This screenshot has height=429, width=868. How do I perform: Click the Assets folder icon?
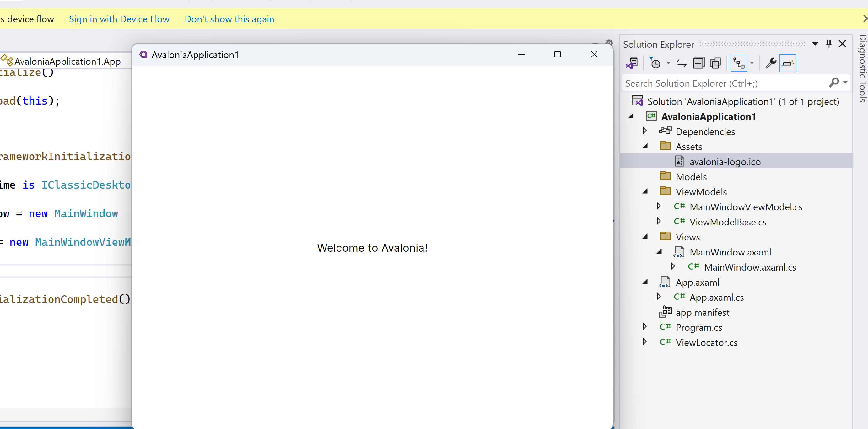(665, 146)
